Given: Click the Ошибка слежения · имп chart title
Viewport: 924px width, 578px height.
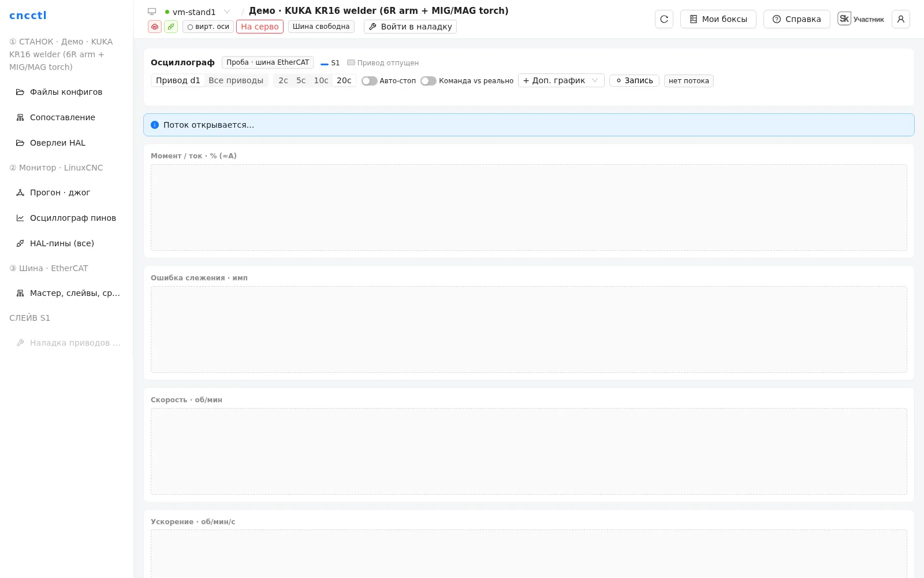Looking at the screenshot, I should point(199,278).
